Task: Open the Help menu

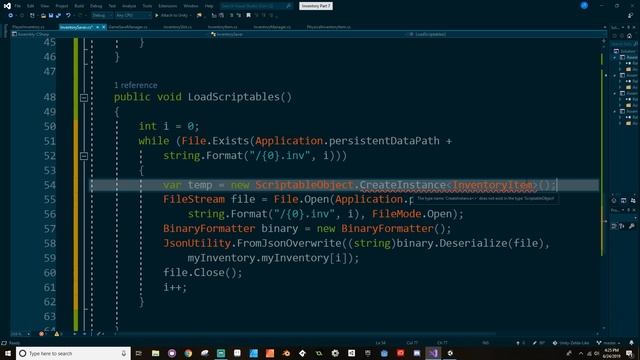Action: [209, 6]
